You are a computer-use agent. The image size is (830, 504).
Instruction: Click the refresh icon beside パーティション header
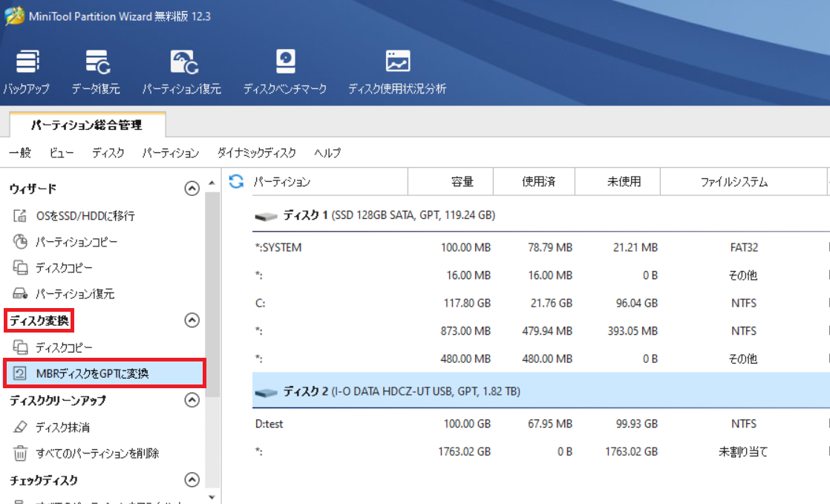[x=236, y=182]
